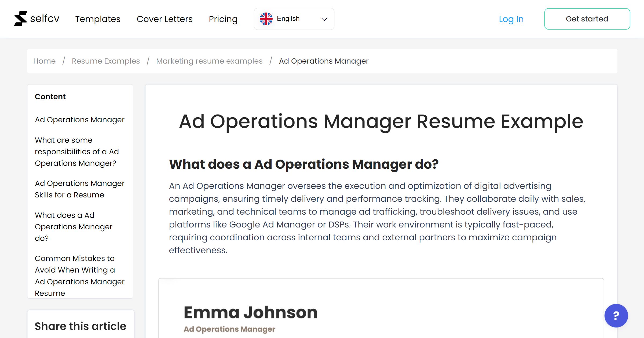This screenshot has width=644, height=338.
Task: Open the floating help question mark
Action: point(616,316)
